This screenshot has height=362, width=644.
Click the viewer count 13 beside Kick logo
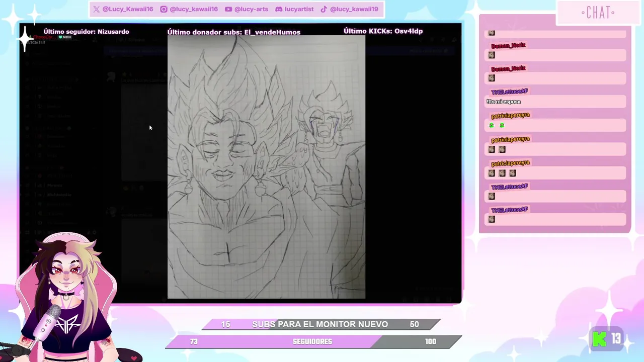click(x=616, y=339)
